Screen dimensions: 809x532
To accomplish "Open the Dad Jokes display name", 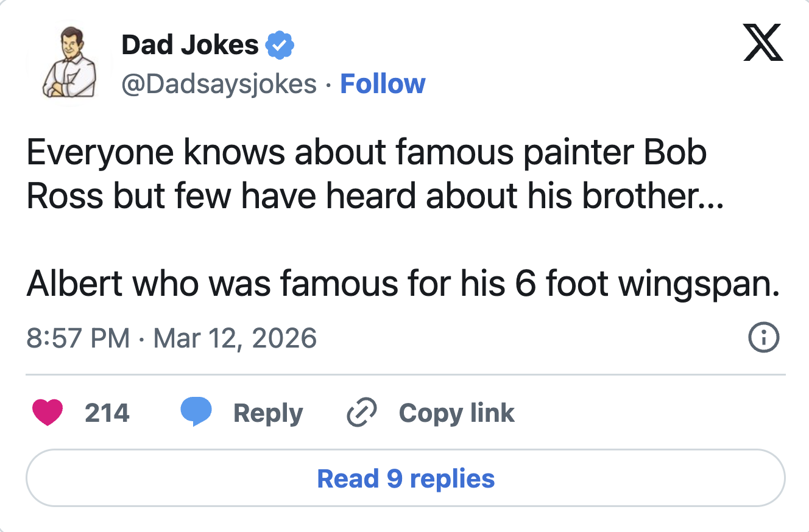I will tap(190, 45).
